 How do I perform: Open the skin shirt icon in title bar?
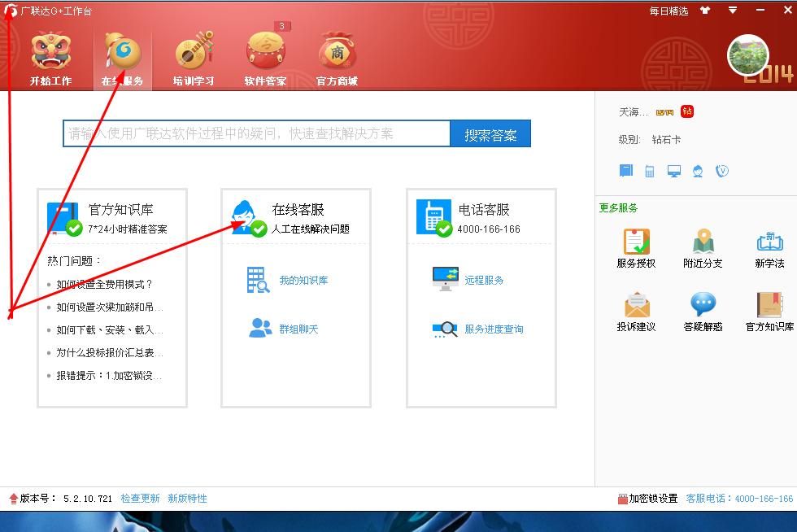click(705, 11)
